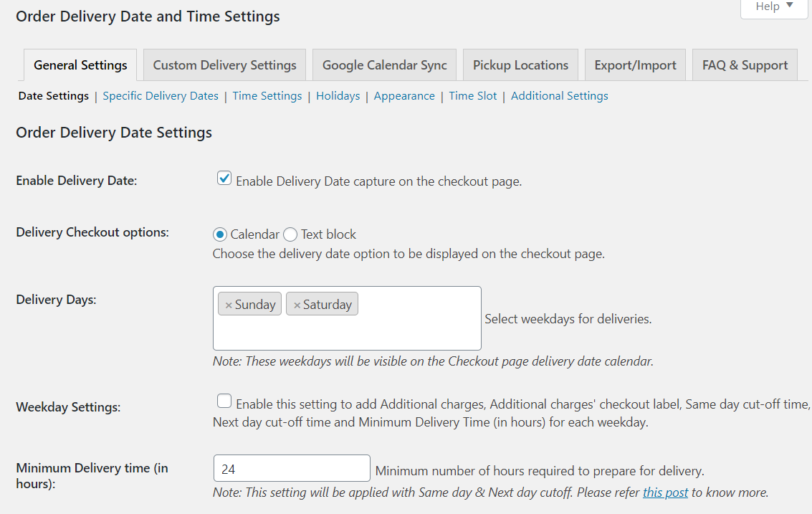Expand the Help dropdown panel
The image size is (812, 514).
(774, 6)
